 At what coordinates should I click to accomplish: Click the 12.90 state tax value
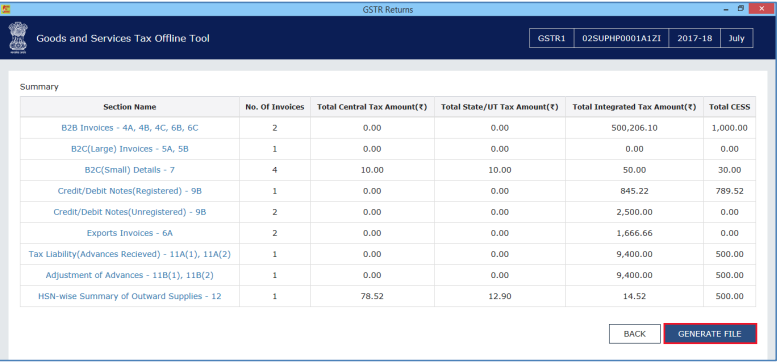[x=500, y=296]
